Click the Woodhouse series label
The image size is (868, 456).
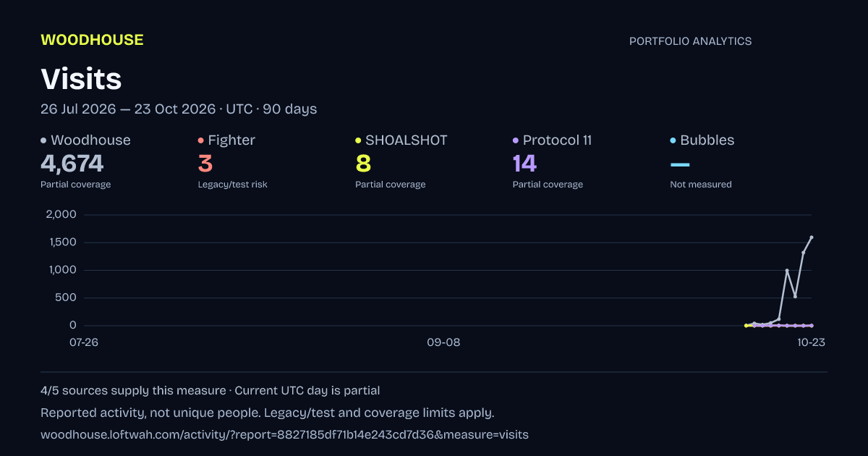(90, 140)
